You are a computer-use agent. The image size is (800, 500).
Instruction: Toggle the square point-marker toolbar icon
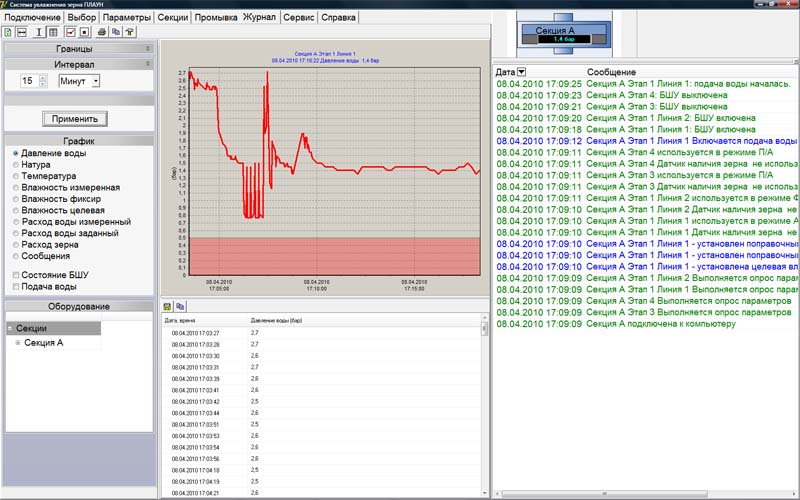pyautogui.click(x=85, y=32)
